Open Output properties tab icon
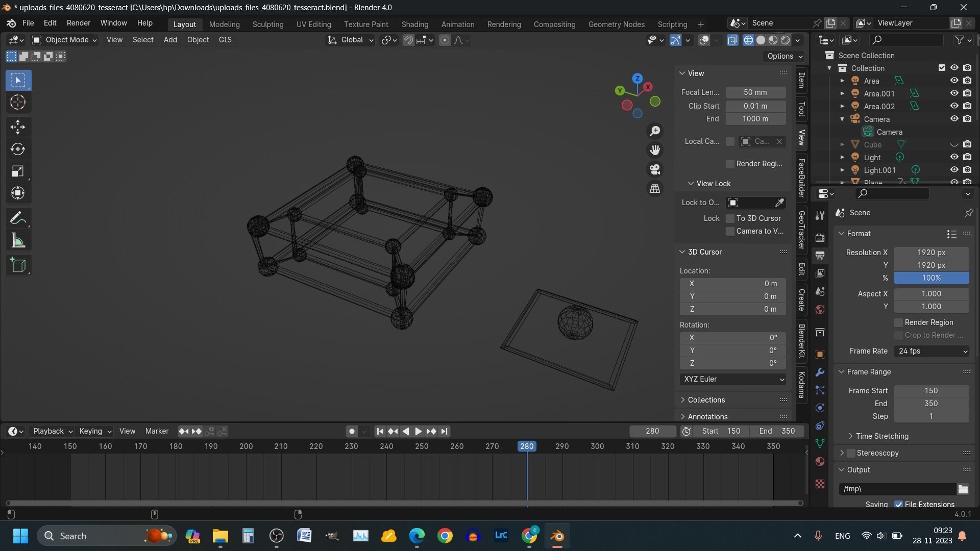Image resolution: width=980 pixels, height=551 pixels. tap(820, 256)
